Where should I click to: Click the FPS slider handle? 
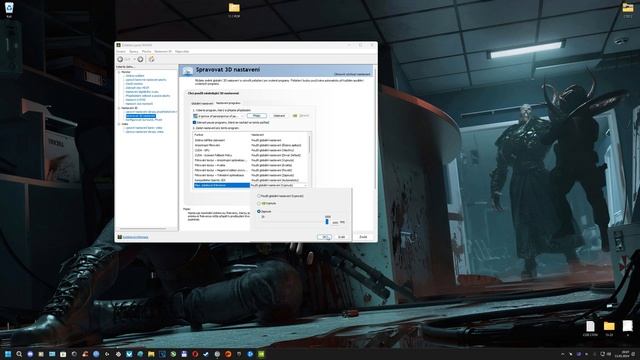click(x=327, y=221)
